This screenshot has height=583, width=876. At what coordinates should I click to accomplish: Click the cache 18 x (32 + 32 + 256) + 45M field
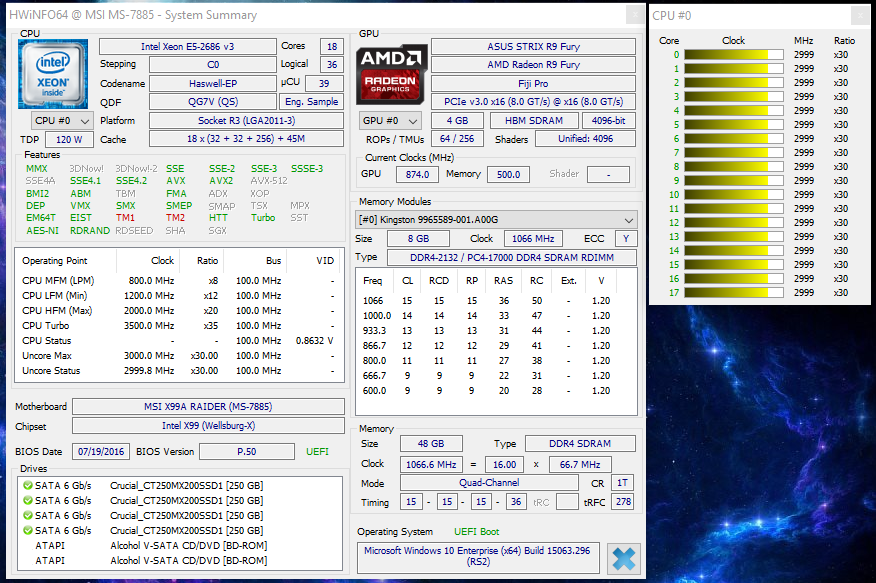point(246,138)
